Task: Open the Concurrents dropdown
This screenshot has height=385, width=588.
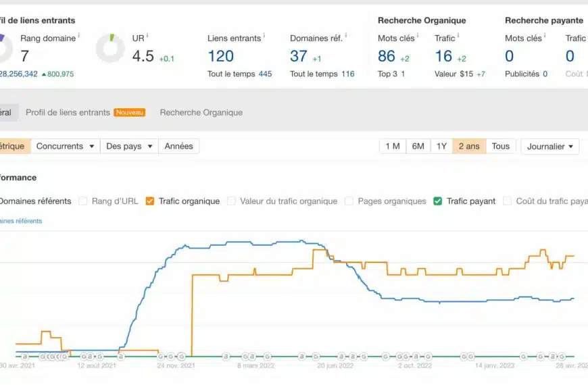Action: click(65, 147)
